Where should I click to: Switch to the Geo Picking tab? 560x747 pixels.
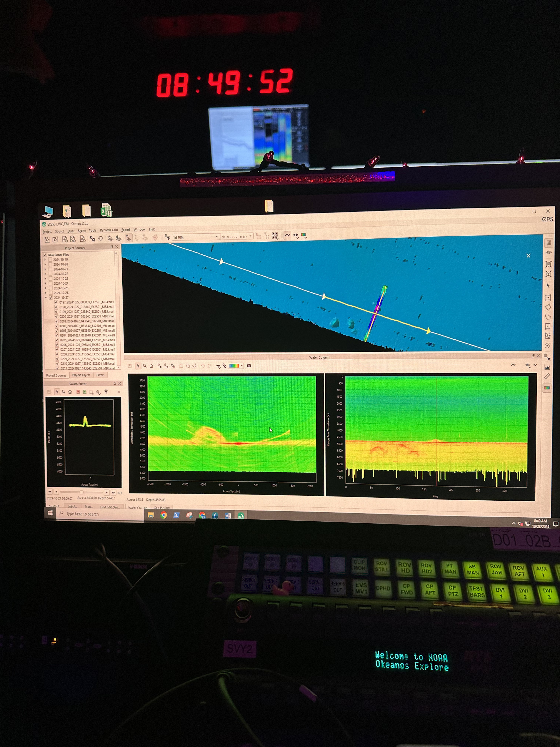click(x=162, y=508)
